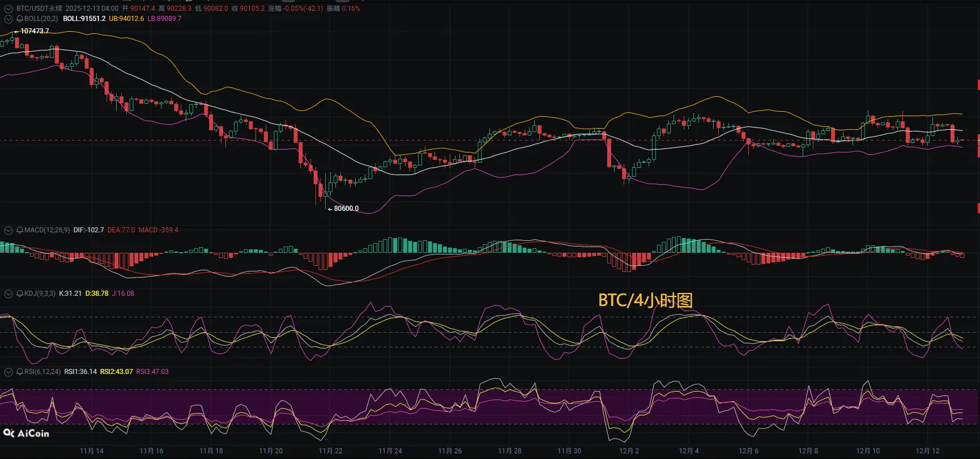Collapse the BOLL indicator chevron

tap(8, 19)
